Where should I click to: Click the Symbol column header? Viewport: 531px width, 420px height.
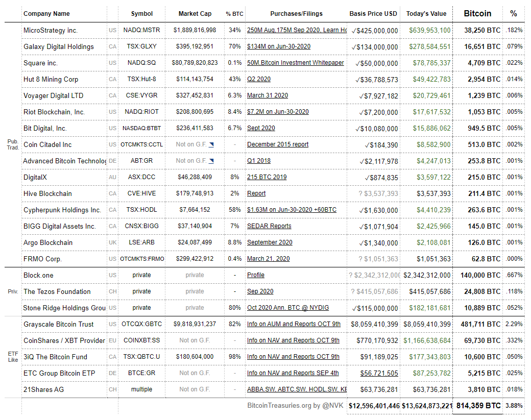pyautogui.click(x=141, y=14)
